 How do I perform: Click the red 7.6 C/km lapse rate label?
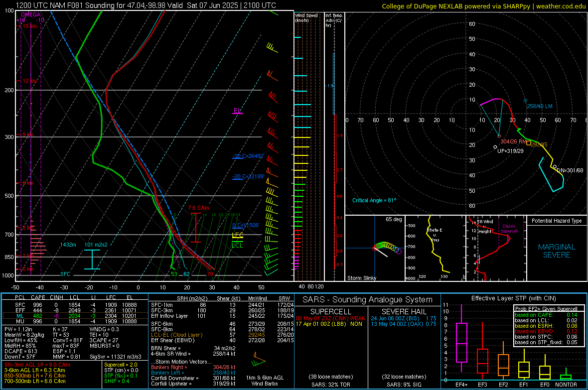tap(198, 208)
